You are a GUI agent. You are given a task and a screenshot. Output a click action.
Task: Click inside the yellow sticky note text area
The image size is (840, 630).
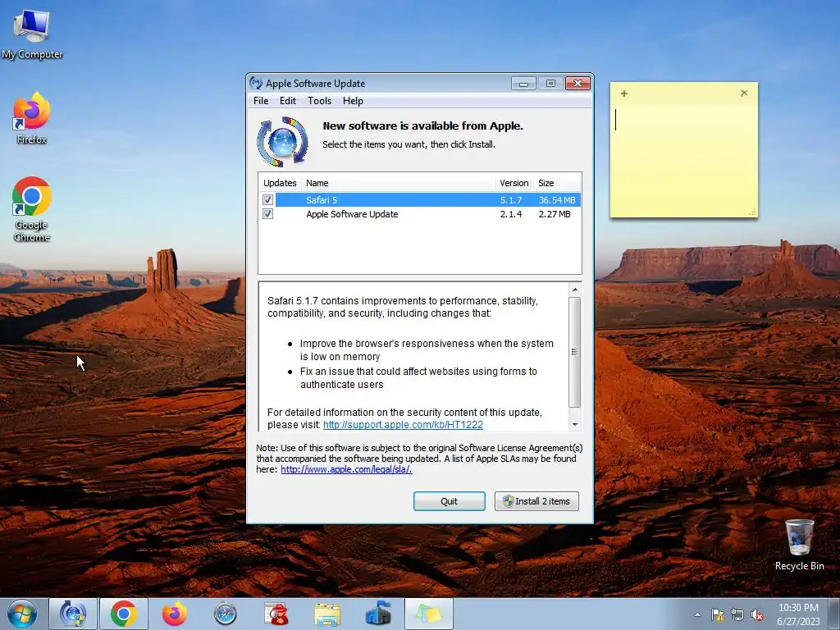point(683,158)
